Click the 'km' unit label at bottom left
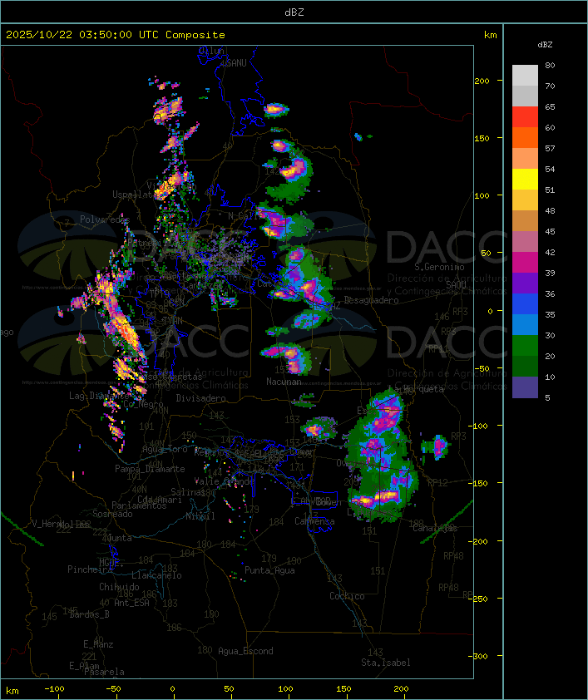Image resolution: width=588 pixels, height=700 pixels. [x=12, y=691]
